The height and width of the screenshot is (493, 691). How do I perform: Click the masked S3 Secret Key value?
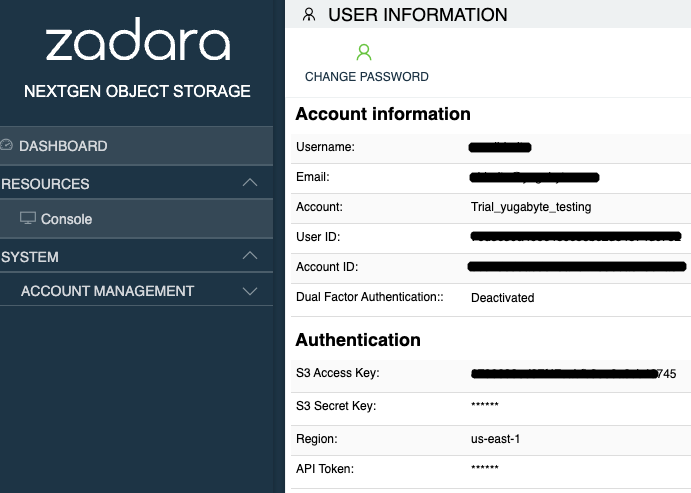pos(485,405)
